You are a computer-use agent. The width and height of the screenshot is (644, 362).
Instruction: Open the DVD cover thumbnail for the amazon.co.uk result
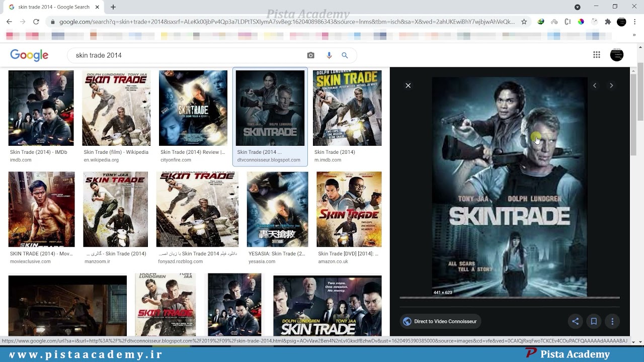349,210
